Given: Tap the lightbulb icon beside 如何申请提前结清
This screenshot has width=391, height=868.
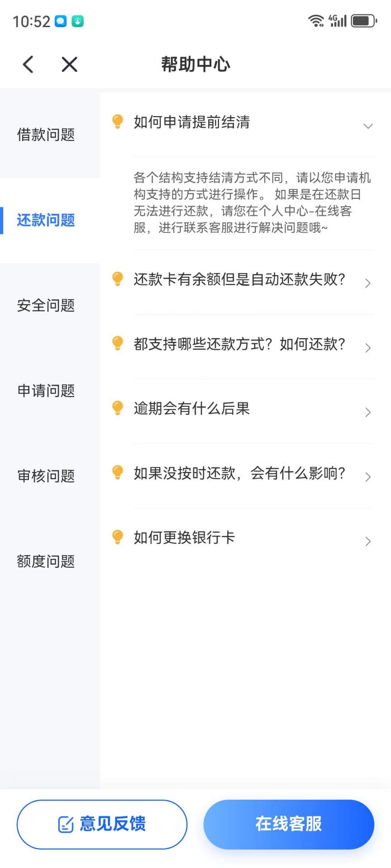Looking at the screenshot, I should [x=118, y=122].
